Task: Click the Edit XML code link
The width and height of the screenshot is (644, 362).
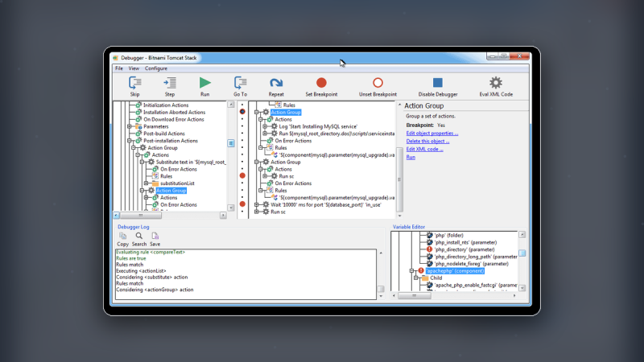Action: (425, 149)
